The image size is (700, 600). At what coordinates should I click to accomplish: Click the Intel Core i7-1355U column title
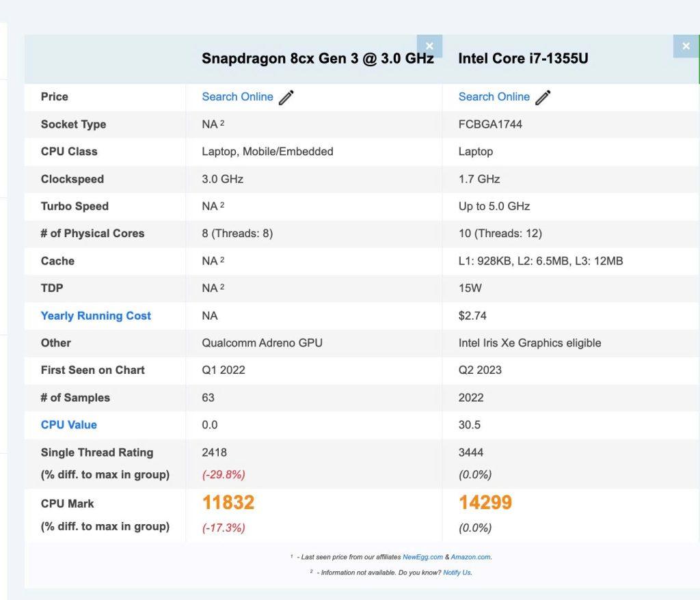[523, 59]
